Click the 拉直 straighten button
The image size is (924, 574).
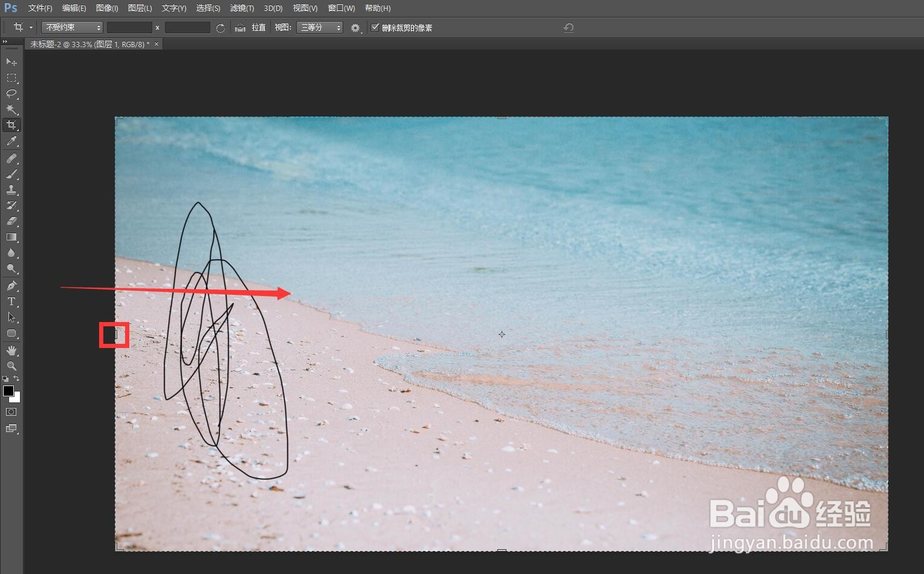(259, 28)
